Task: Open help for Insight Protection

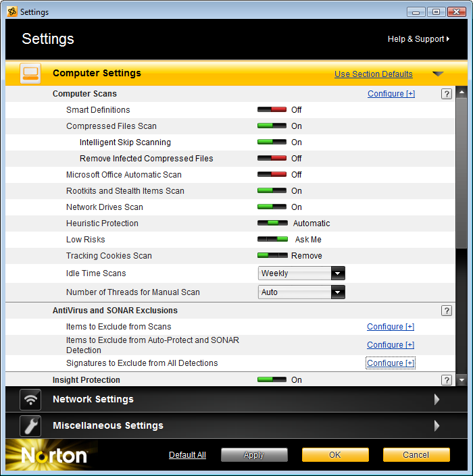Action: point(446,380)
